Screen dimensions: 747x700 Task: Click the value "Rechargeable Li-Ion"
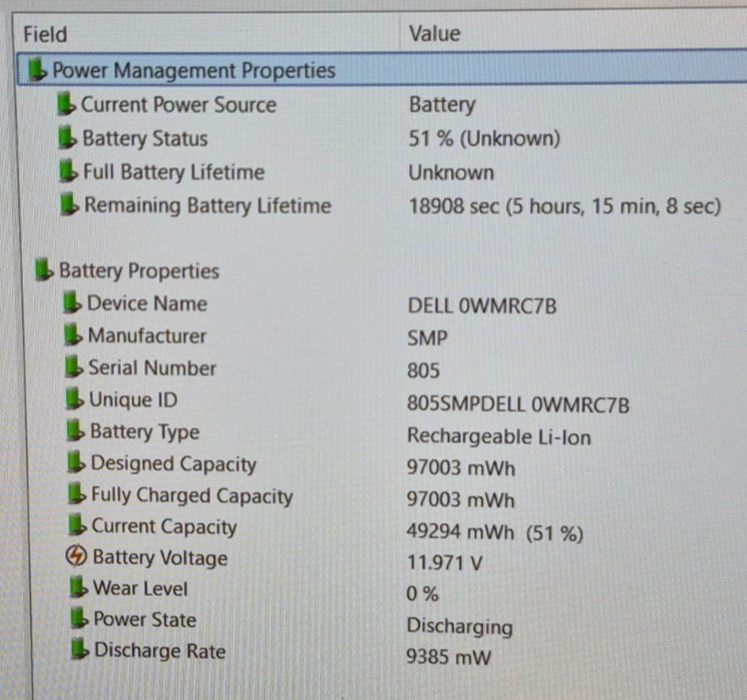pos(500,437)
